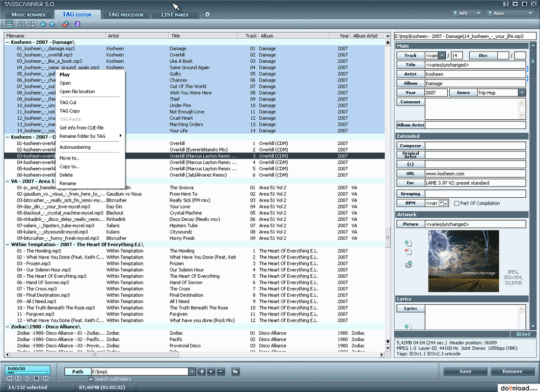The width and height of the screenshot is (540, 392).
Task: Click the blue down arrow toolbar icon
Action: pyautogui.click(x=43, y=24)
